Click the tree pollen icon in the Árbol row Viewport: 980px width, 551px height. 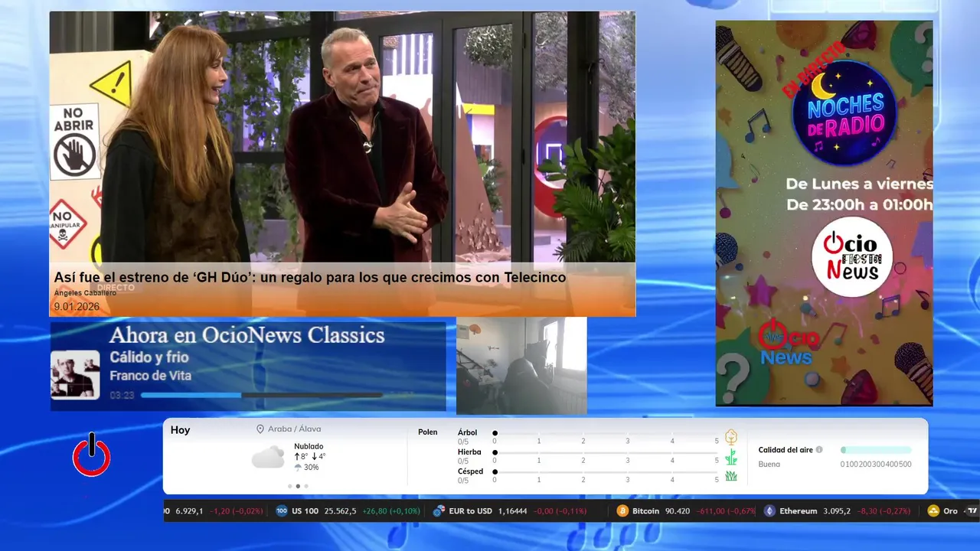click(731, 437)
